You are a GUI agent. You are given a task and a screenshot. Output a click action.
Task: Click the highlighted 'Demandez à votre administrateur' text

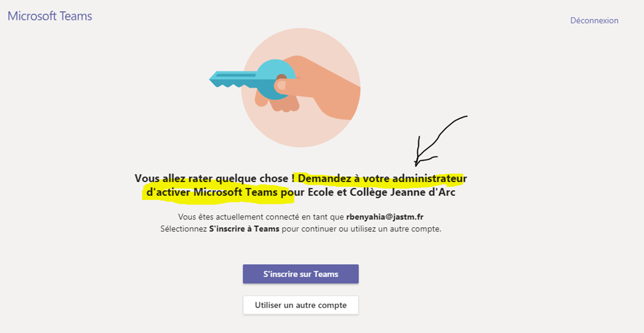click(382, 178)
